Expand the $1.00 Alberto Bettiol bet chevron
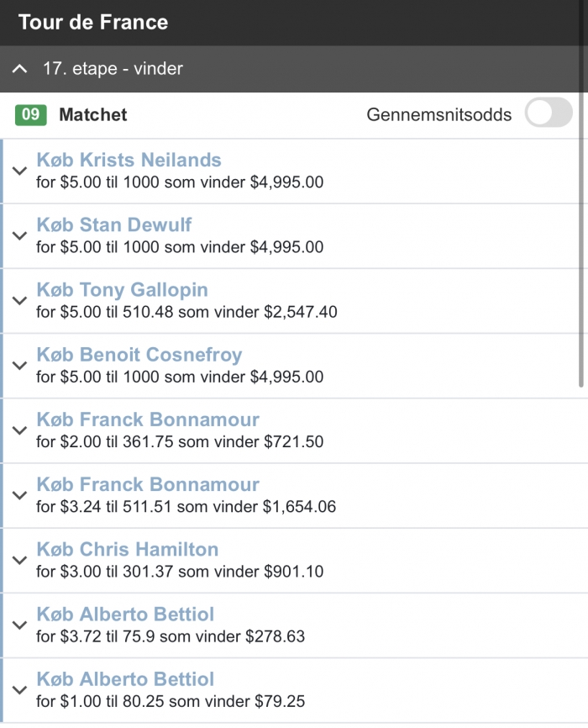The width and height of the screenshot is (588, 728). (19, 690)
